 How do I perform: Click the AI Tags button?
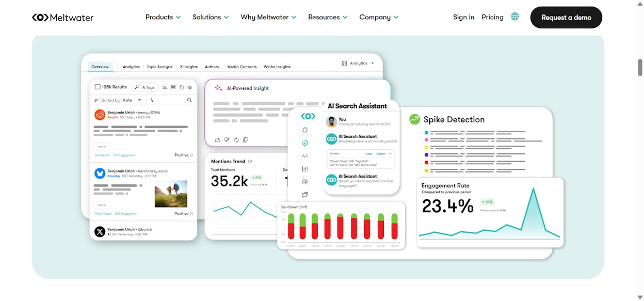click(145, 87)
